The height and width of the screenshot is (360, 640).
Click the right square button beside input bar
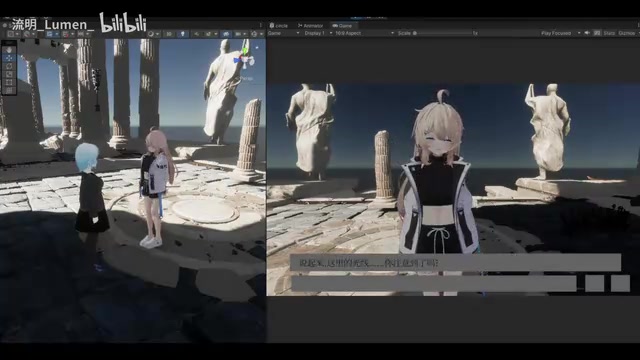620,283
